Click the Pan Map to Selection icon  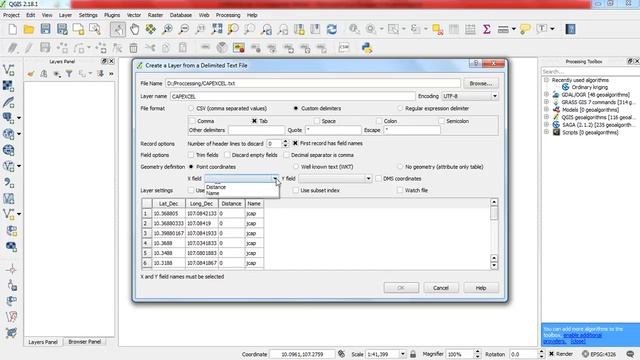(x=151, y=29)
